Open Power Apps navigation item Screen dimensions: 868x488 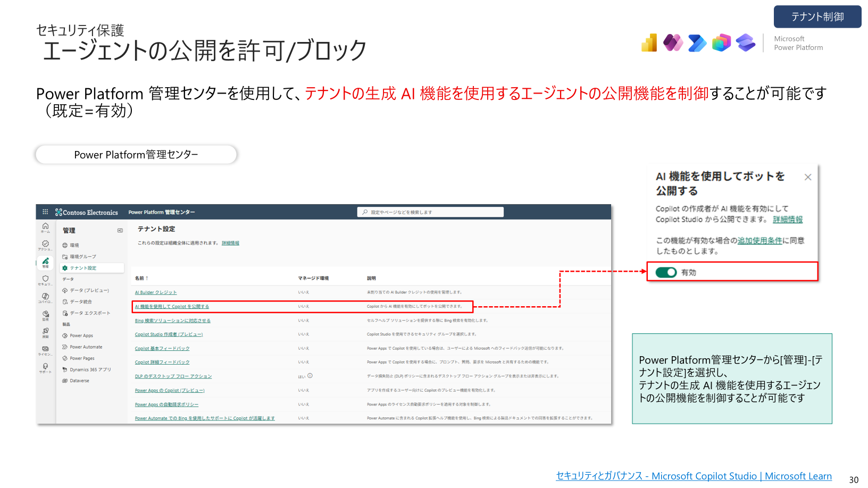pos(78,335)
